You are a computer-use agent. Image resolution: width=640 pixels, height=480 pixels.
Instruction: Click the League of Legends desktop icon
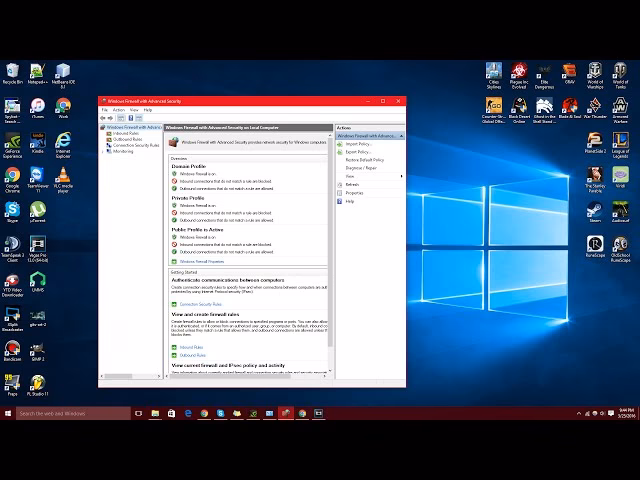pyautogui.click(x=620, y=145)
